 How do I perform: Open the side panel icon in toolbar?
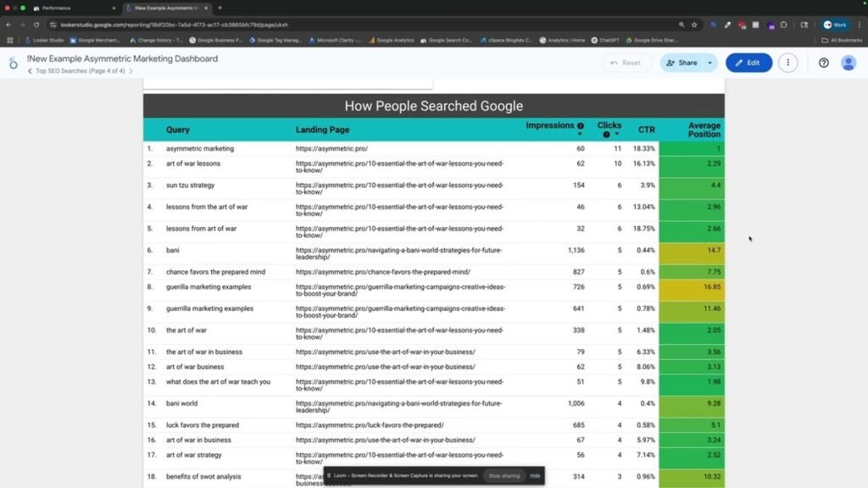pyautogui.click(x=804, y=25)
